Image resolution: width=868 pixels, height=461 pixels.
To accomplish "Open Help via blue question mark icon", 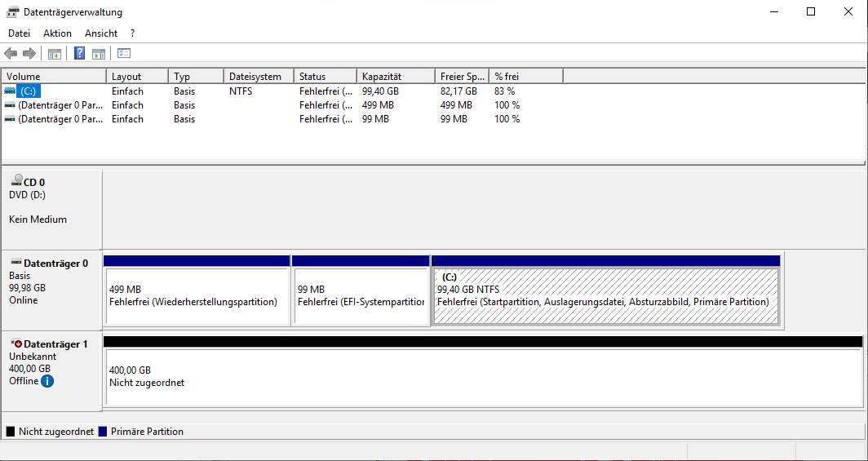I will (80, 54).
